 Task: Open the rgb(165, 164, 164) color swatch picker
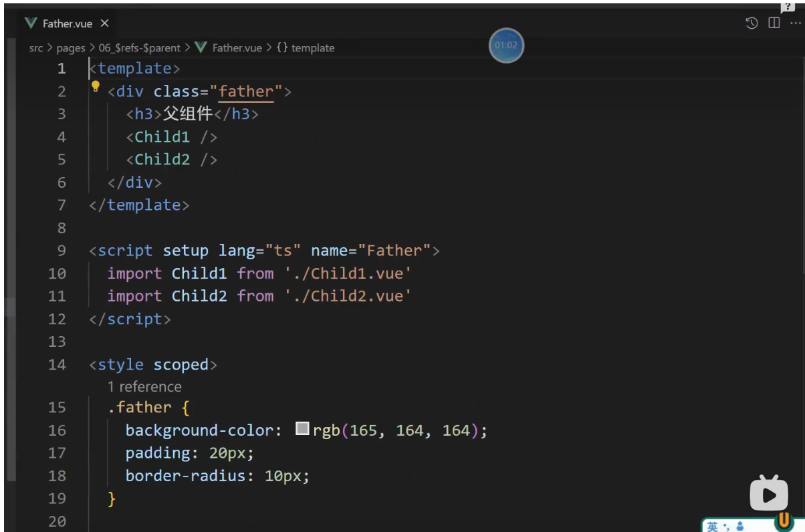(302, 429)
